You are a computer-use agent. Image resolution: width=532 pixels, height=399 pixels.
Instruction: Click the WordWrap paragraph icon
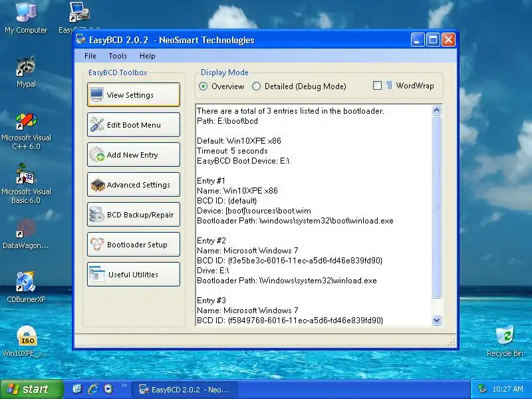point(389,85)
